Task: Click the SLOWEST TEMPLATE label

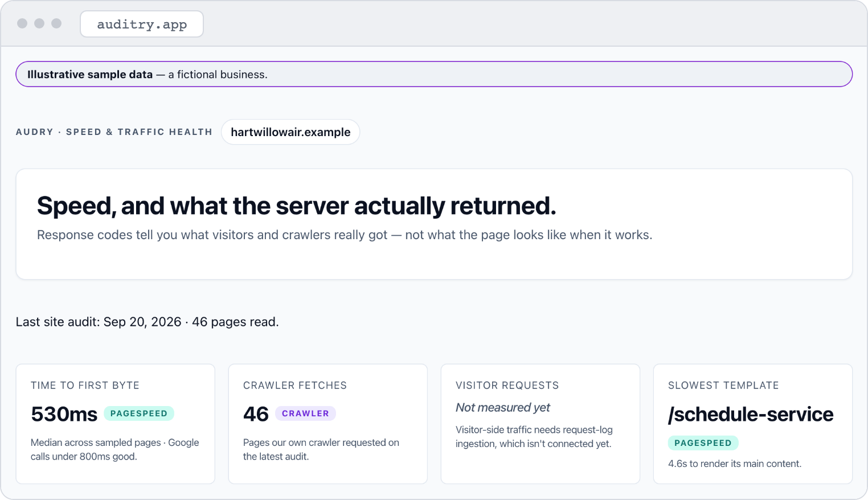Action: [723, 386]
